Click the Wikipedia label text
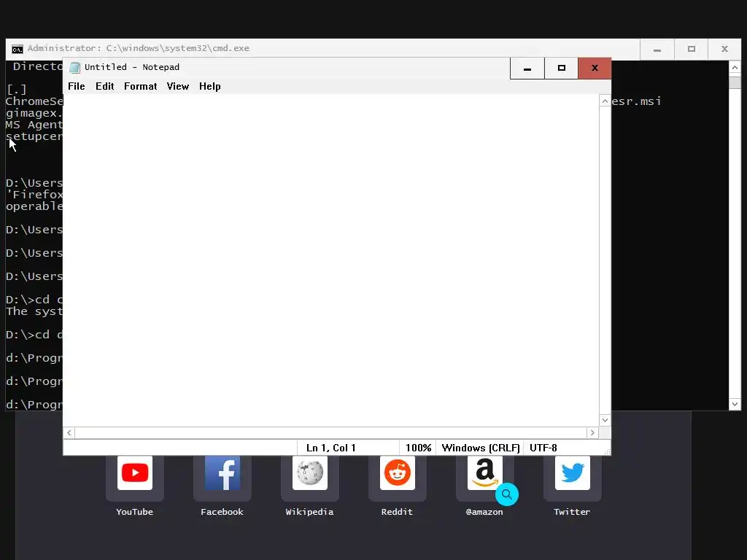This screenshot has width=747, height=560. tap(309, 512)
